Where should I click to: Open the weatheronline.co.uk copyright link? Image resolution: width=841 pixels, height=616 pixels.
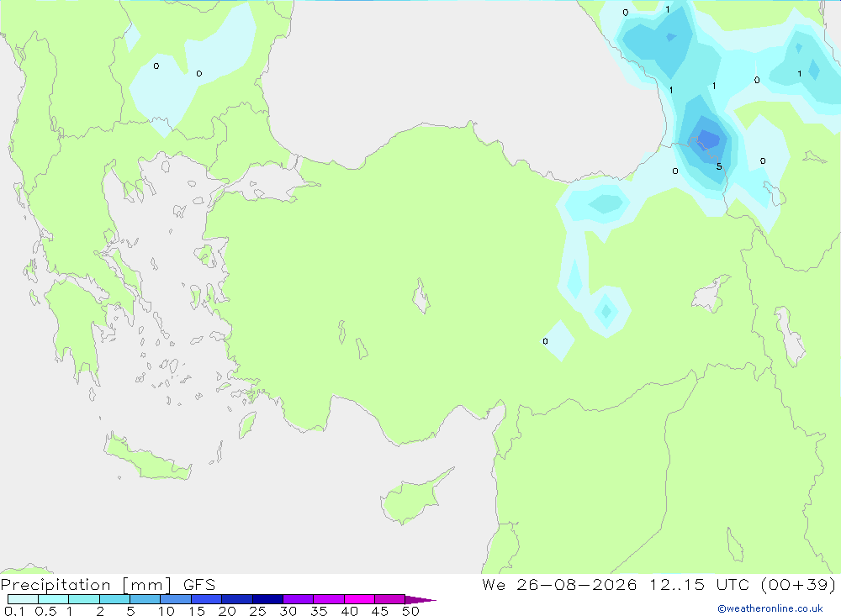[x=770, y=608]
